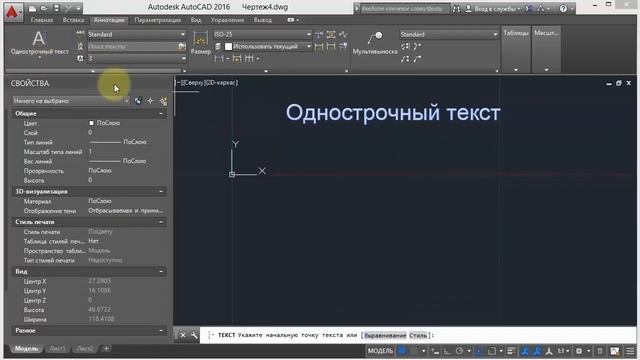Image resolution: width=640 pixels, height=360 pixels.
Task: Toggle snap mode in status bar
Action: [x=415, y=351]
